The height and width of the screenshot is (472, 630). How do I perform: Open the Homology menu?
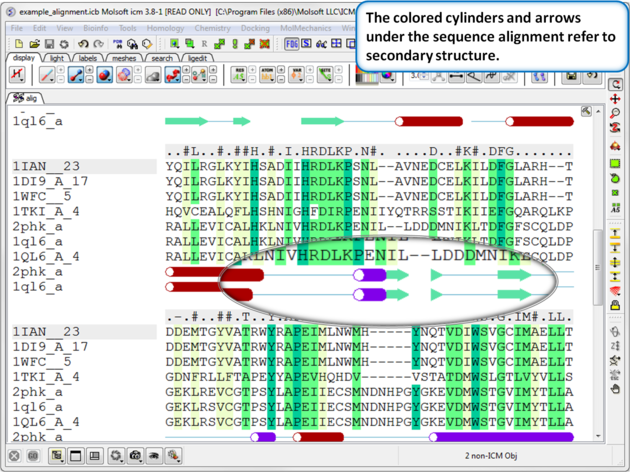pos(166,28)
